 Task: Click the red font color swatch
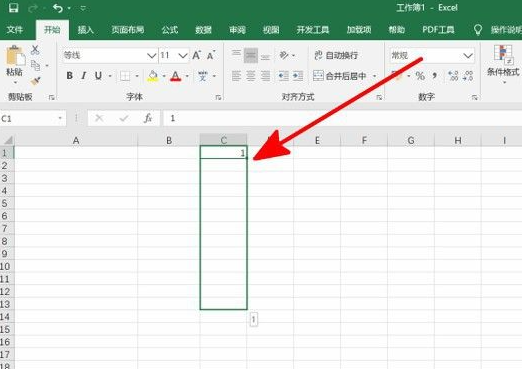point(175,76)
